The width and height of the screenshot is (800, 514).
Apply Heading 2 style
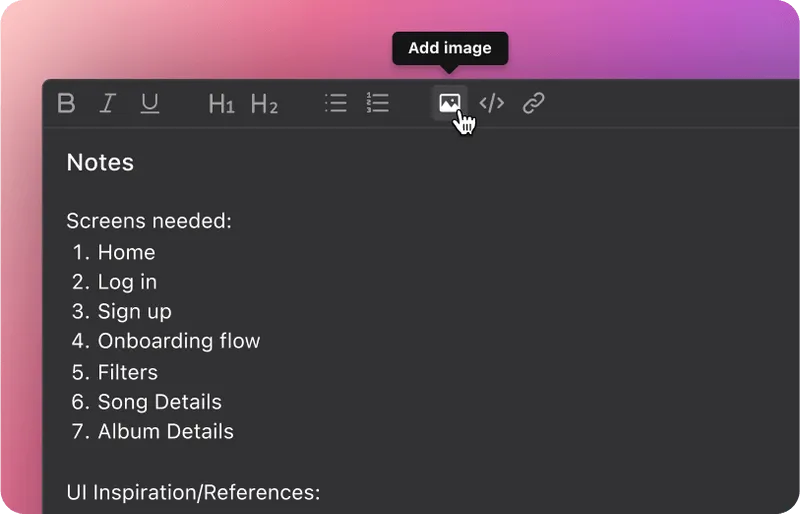[264, 103]
